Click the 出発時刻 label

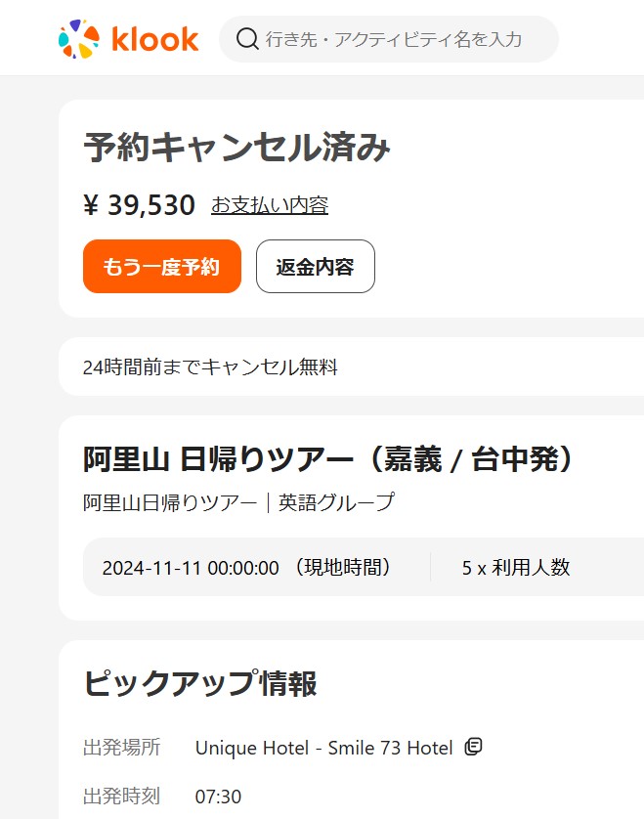(121, 797)
